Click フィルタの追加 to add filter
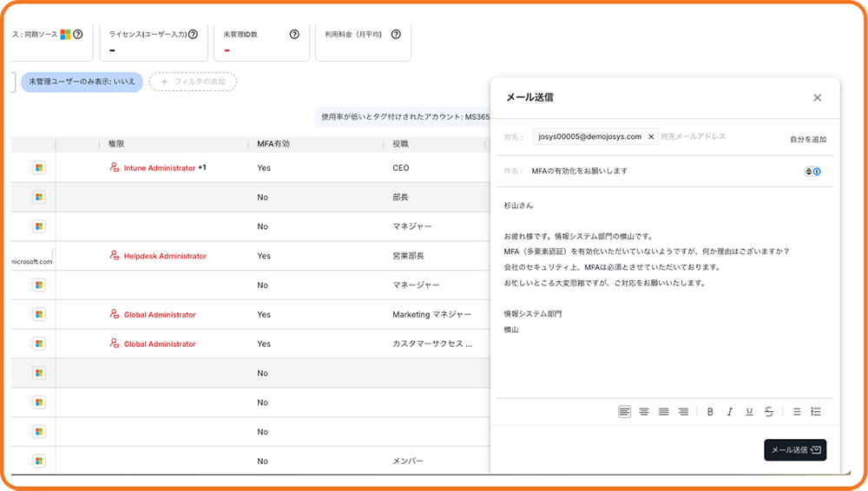This screenshot has width=868, height=491. [x=193, y=82]
